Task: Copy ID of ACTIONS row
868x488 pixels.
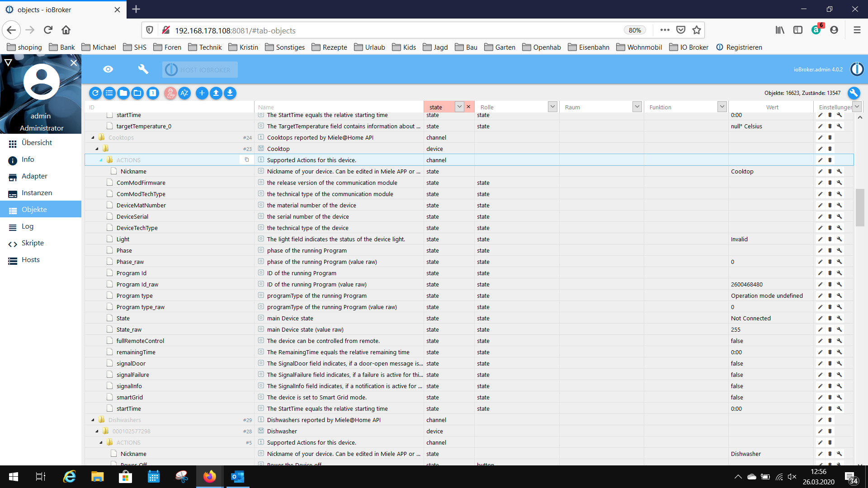Action: pyautogui.click(x=247, y=160)
